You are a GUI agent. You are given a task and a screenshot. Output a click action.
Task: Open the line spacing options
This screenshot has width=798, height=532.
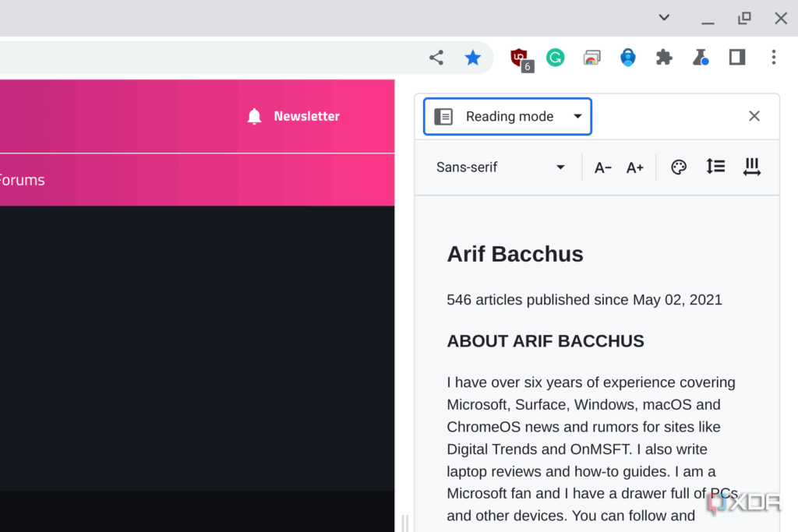[715, 167]
